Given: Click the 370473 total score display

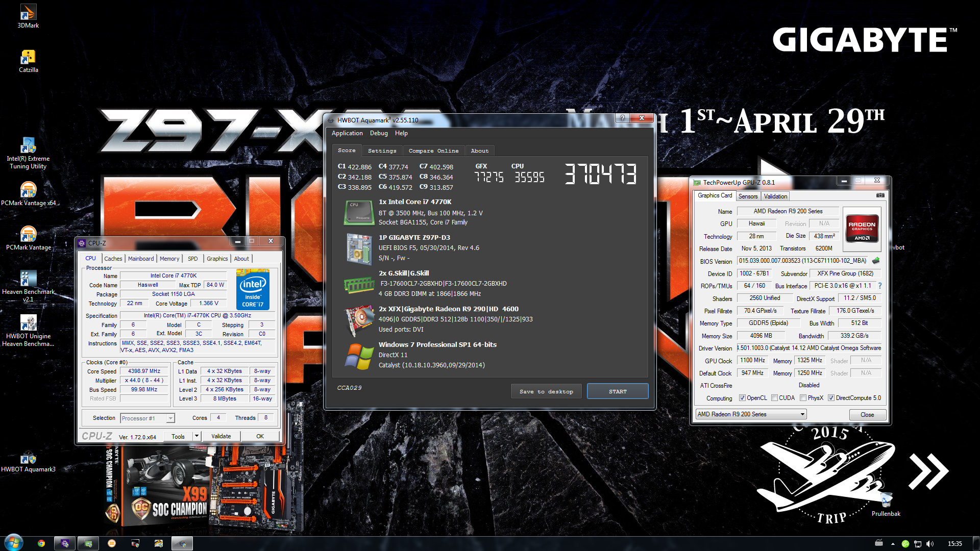Looking at the screenshot, I should pyautogui.click(x=601, y=174).
